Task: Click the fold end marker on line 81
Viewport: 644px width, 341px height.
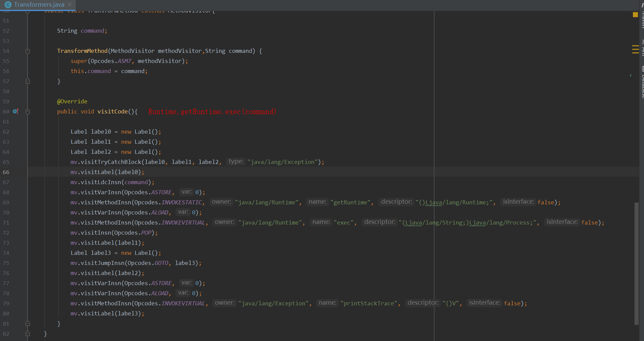Action: pyautogui.click(x=28, y=323)
